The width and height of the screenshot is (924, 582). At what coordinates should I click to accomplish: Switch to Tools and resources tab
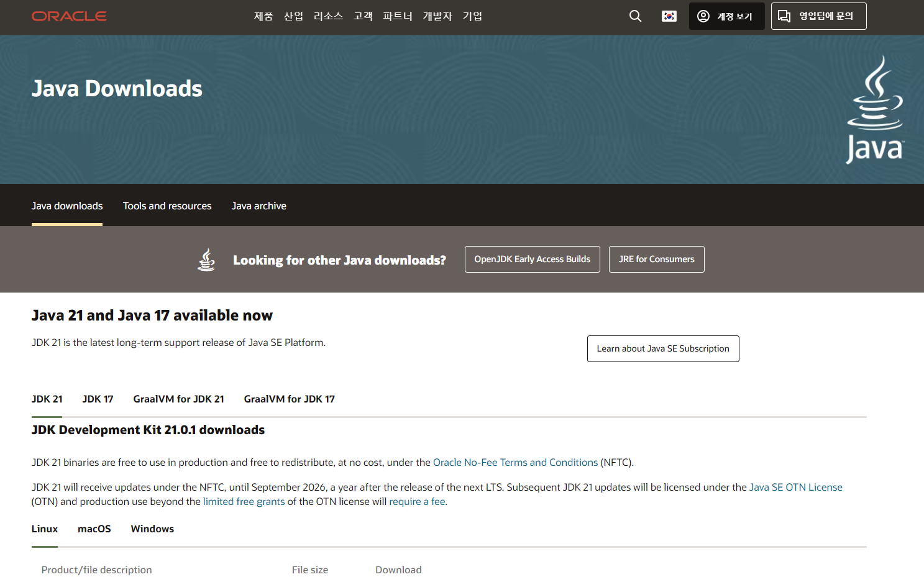point(167,206)
